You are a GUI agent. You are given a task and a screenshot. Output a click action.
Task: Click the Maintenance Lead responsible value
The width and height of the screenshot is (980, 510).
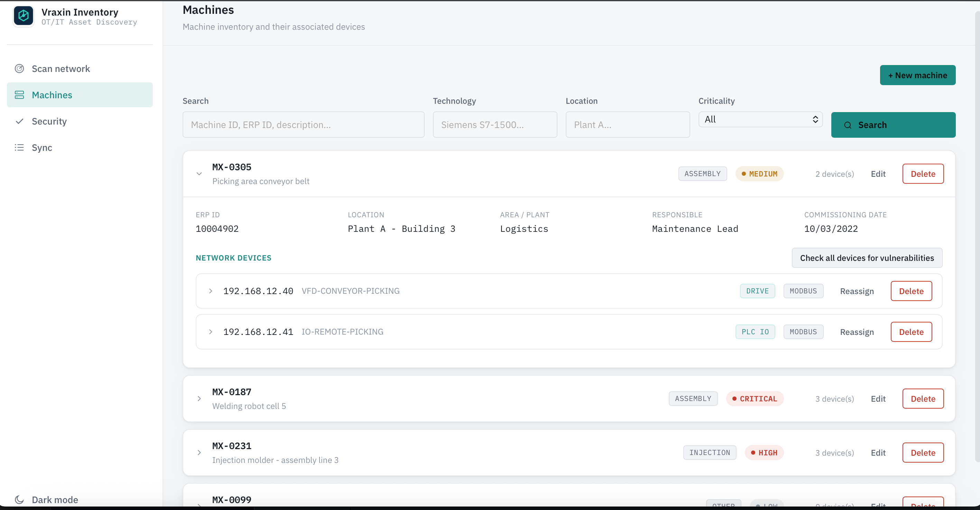(x=695, y=229)
